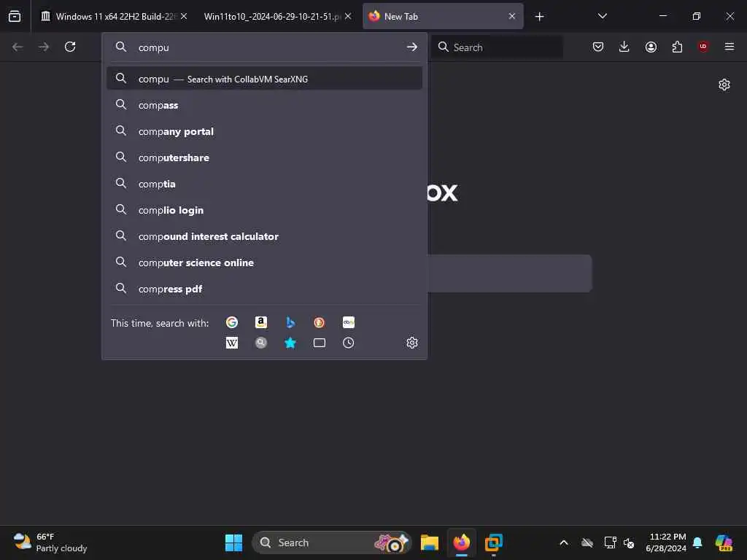This screenshot has width=747, height=560.
Task: Open the Extensions panel
Action: 677,47
